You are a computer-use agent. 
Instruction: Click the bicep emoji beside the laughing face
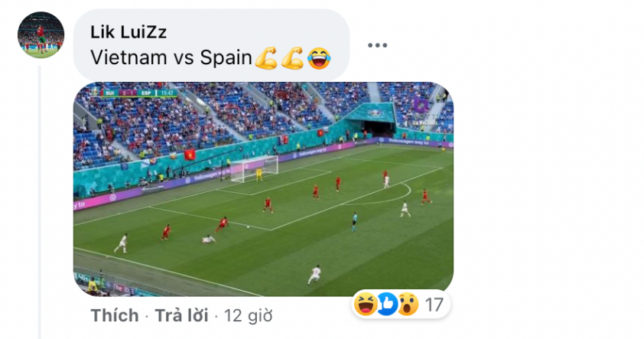(292, 58)
